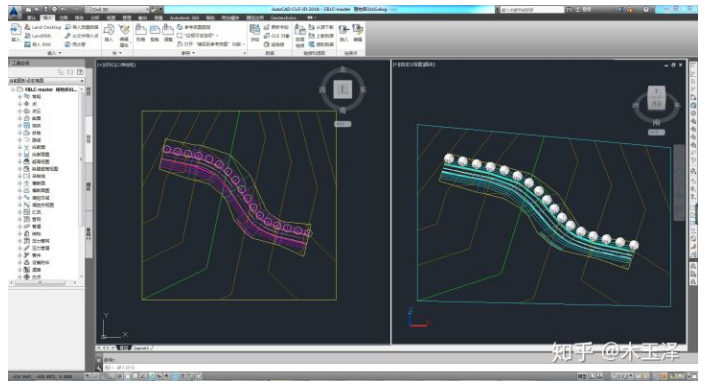Click the rightmost icon in the Toolspace header toolbar
Screen dimensions: 706x392
[80, 72]
